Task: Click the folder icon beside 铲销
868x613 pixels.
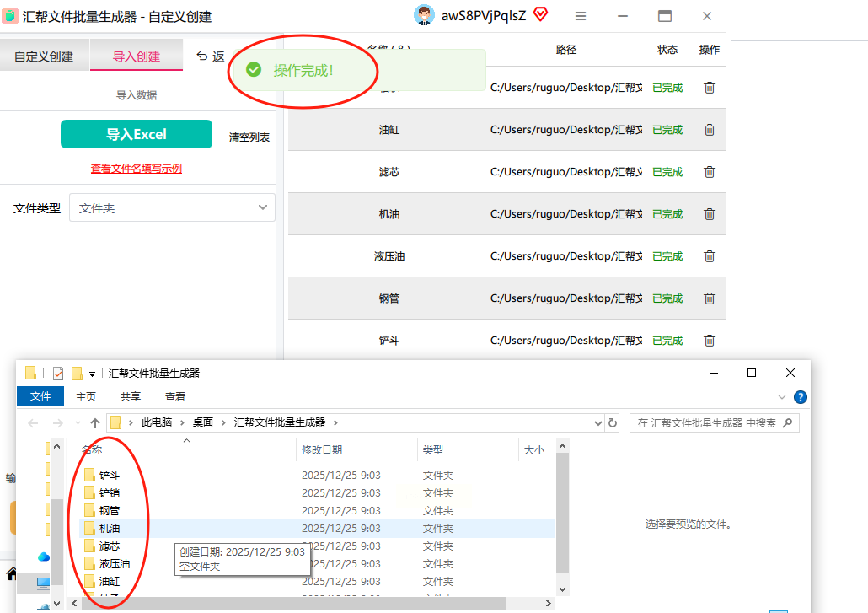Action: click(x=89, y=492)
